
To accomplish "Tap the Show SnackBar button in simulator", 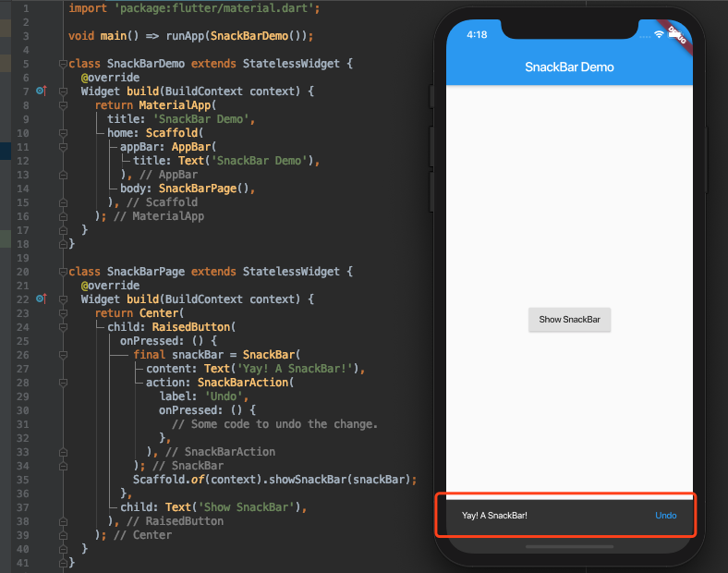I will tap(569, 320).
